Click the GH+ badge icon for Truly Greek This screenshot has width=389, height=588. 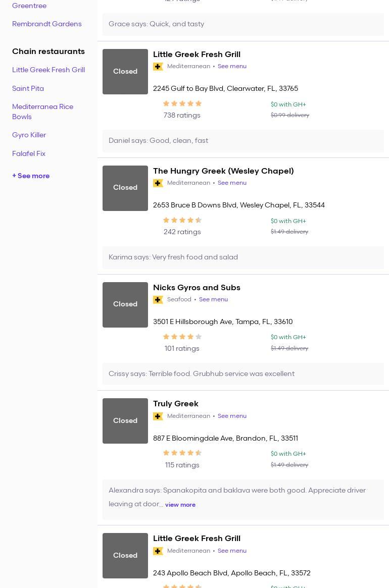[x=158, y=416]
